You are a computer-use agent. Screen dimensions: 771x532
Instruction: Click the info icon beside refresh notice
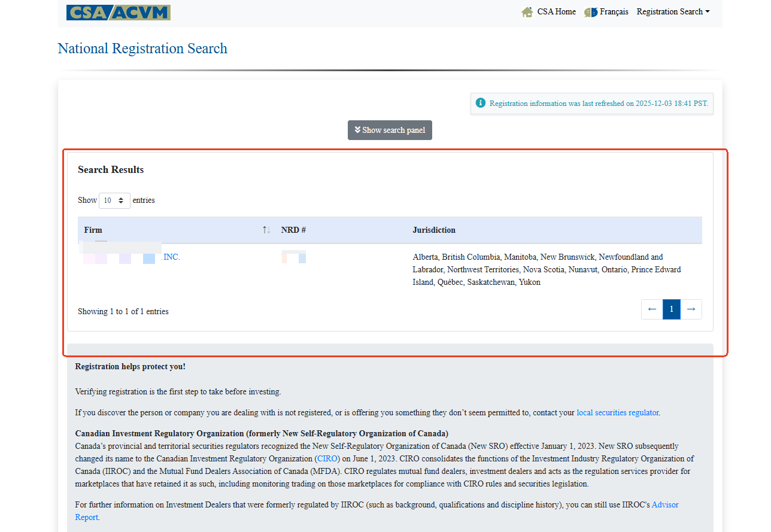(x=481, y=103)
